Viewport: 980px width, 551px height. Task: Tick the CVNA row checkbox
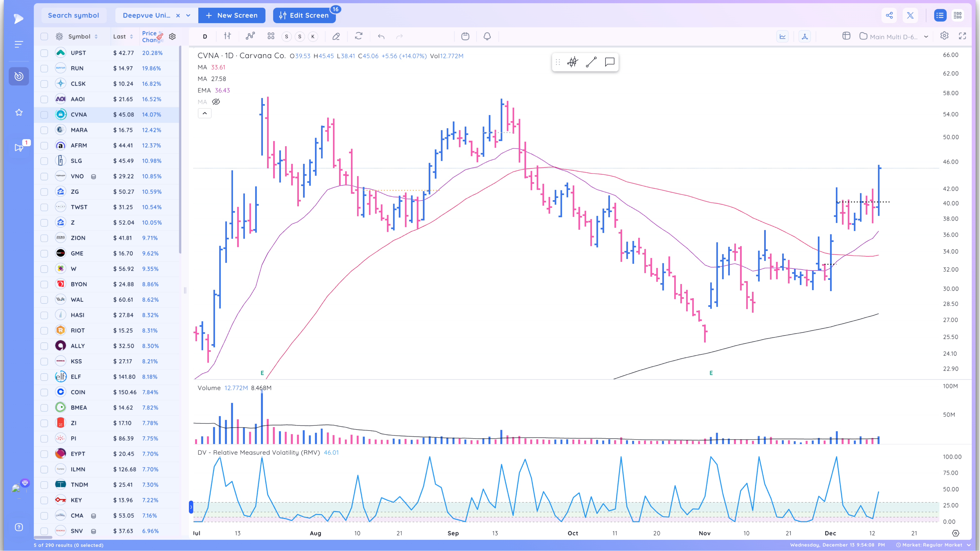pos(44,114)
